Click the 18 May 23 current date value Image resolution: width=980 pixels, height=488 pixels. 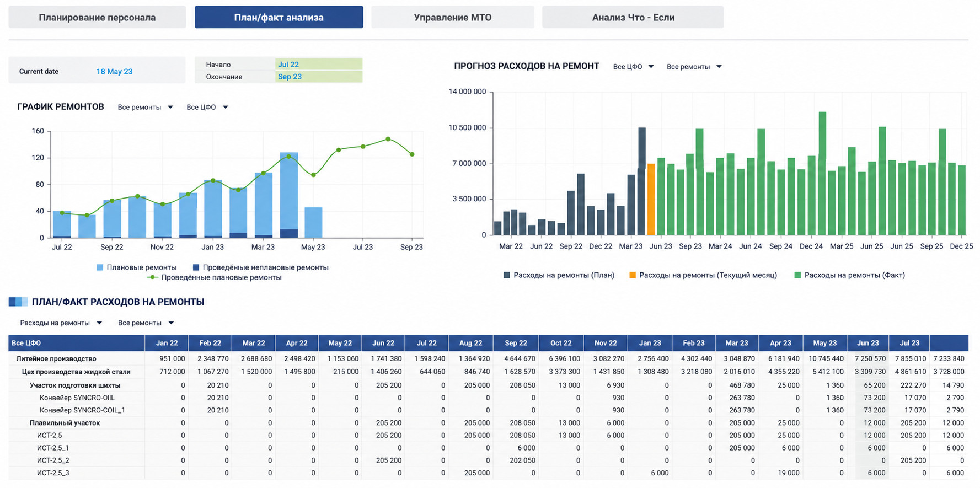[x=114, y=72]
